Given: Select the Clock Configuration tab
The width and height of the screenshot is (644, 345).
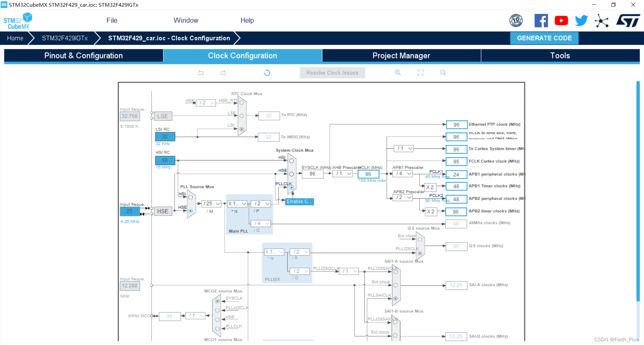Looking at the screenshot, I should (243, 56).
